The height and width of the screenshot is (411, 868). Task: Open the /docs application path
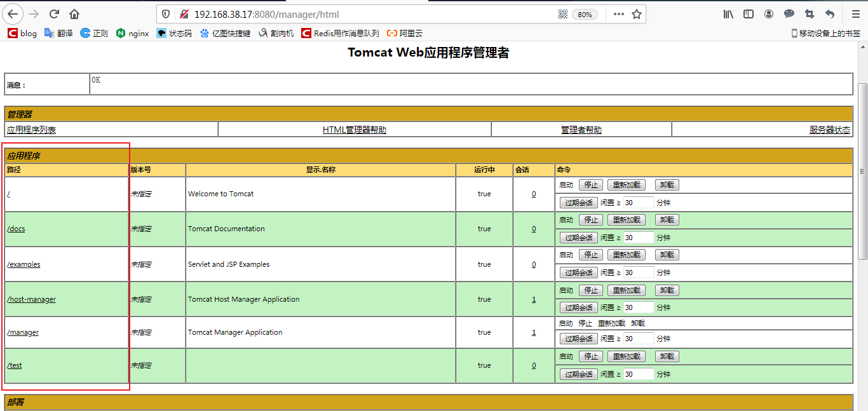click(16, 229)
